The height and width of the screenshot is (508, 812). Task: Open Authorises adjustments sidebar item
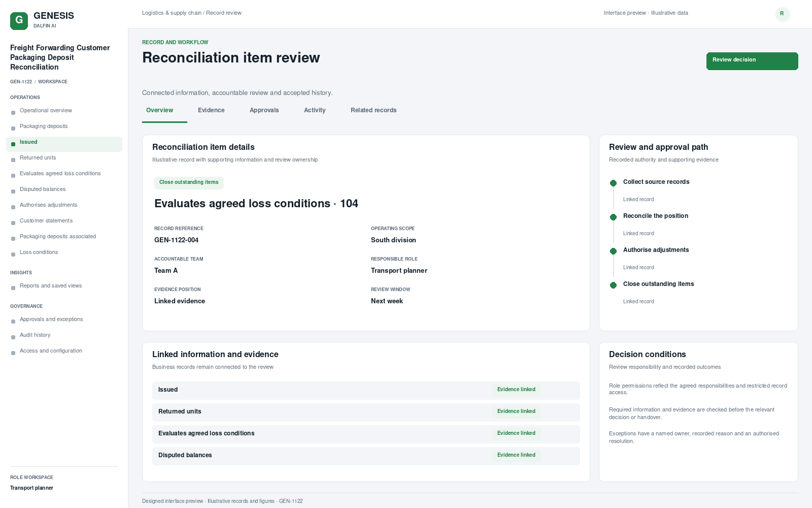pos(64,205)
